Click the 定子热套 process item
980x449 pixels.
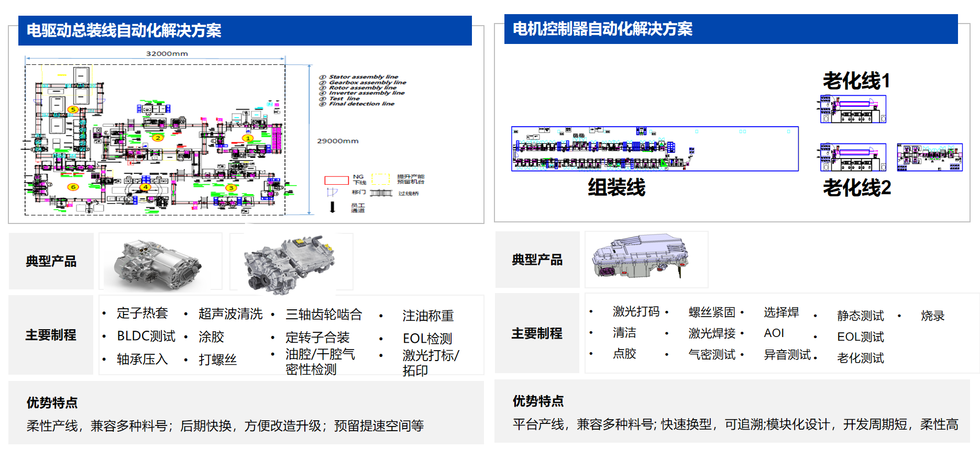[142, 313]
